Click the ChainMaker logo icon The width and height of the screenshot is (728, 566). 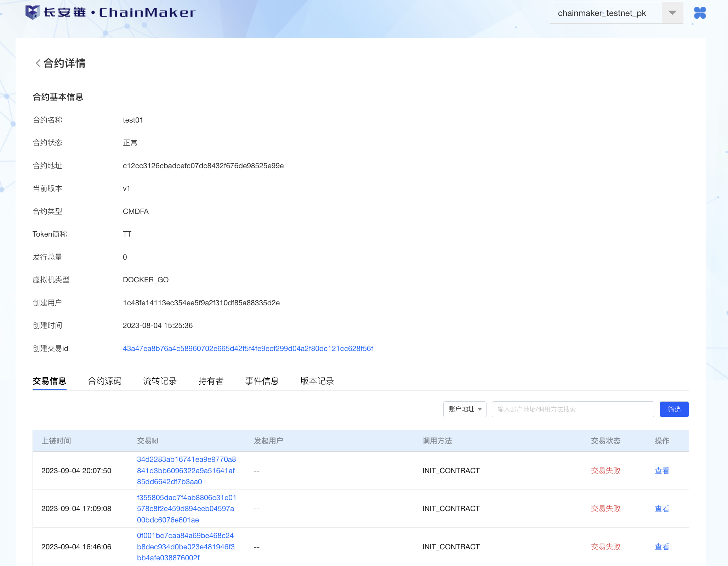[x=32, y=13]
